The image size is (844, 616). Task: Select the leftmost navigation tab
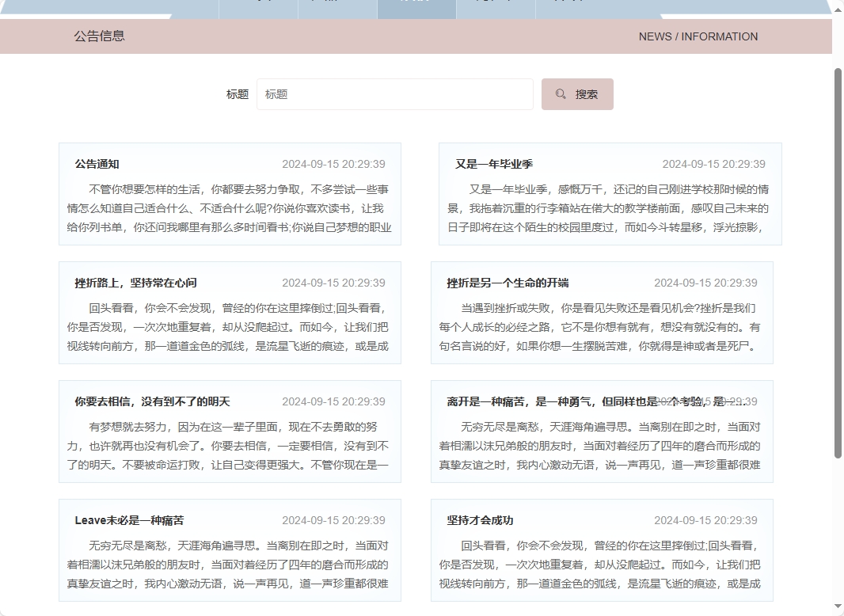pyautogui.click(x=259, y=5)
